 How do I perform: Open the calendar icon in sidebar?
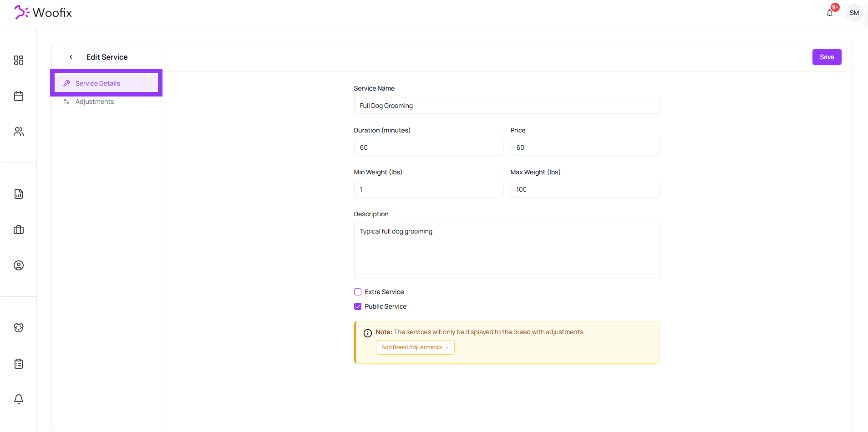pos(19,96)
